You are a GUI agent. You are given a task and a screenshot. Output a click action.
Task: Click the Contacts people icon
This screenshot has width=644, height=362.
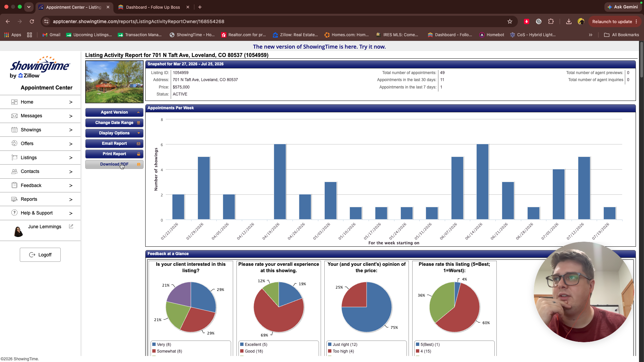(14, 171)
